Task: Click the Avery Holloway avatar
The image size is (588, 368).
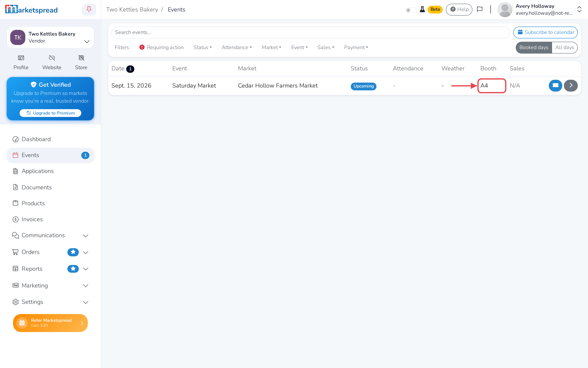Action: point(505,10)
